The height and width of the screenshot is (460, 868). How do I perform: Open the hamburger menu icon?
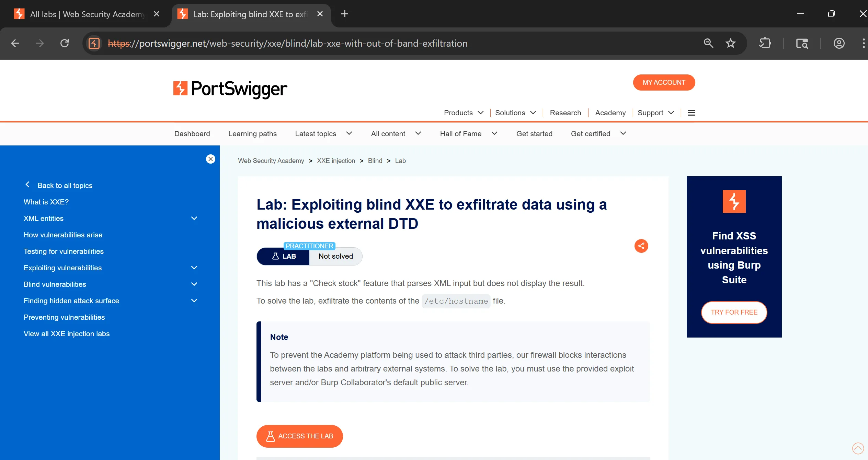click(x=692, y=113)
